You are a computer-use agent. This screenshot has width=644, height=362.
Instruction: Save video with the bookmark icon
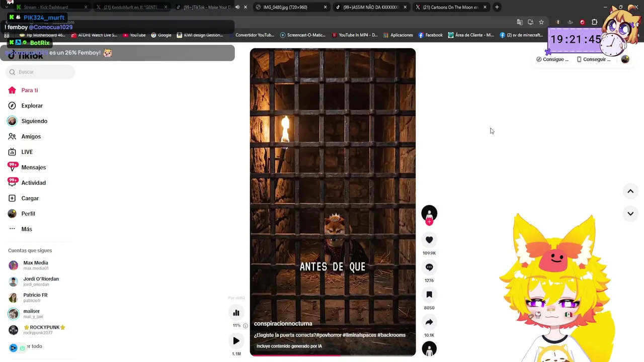pyautogui.click(x=429, y=295)
